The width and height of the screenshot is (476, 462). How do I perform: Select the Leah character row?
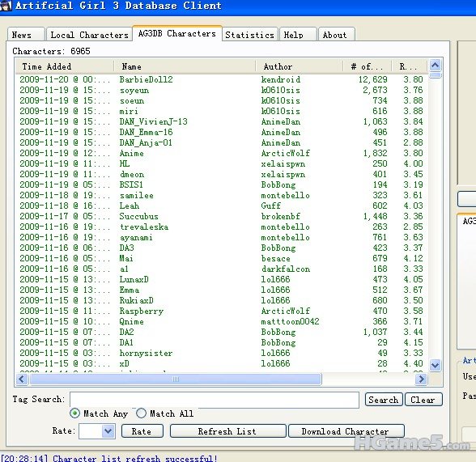[x=222, y=206]
